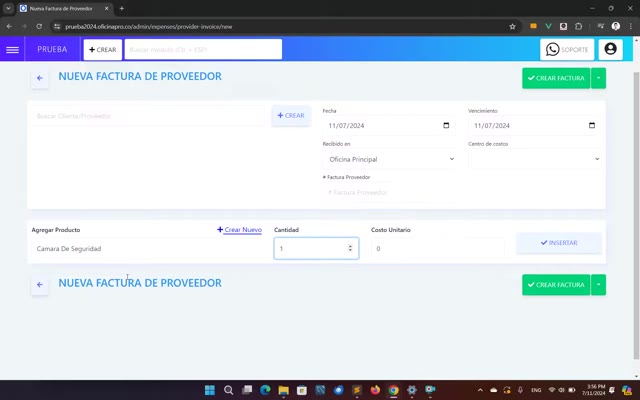Click Vencimiento date value field

coord(534,125)
